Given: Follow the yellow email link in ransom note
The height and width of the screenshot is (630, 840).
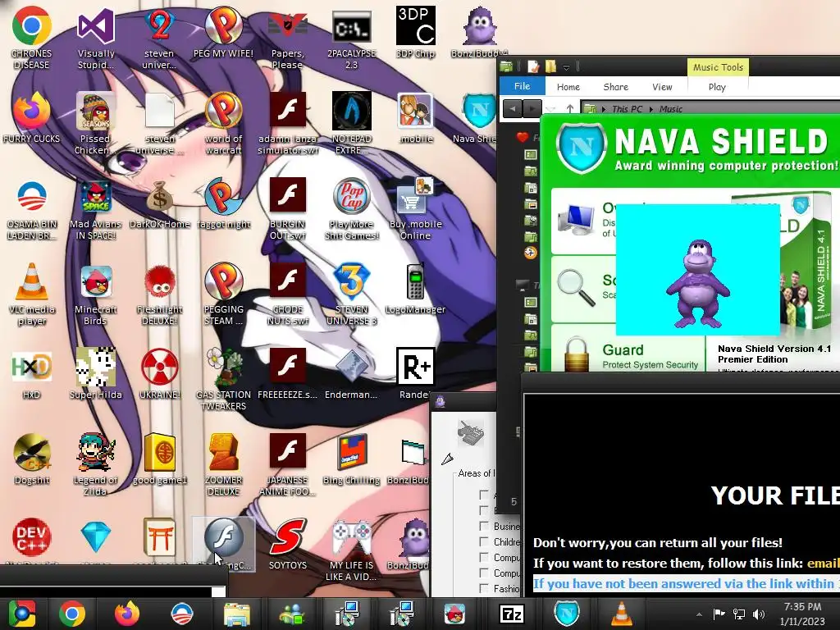Looking at the screenshot, I should coord(824,563).
